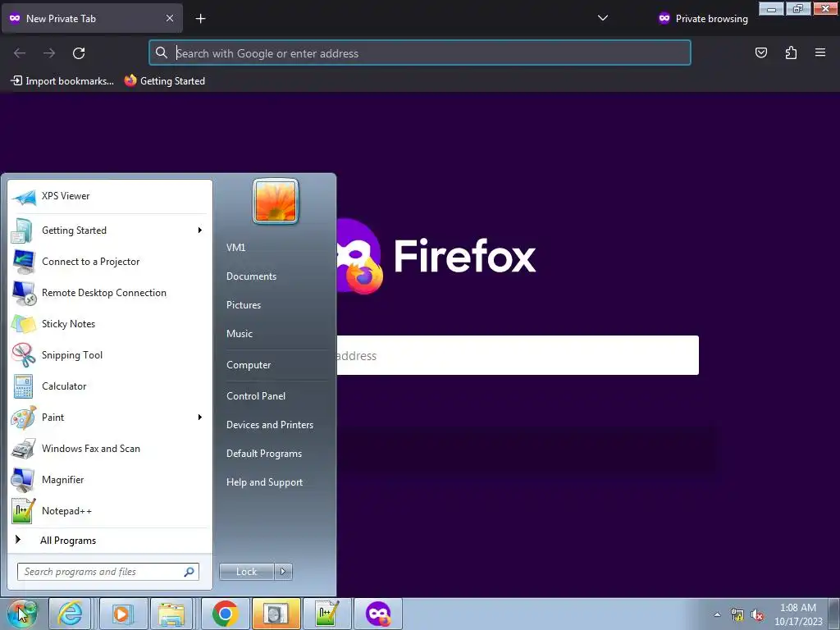Image resolution: width=840 pixels, height=630 pixels.
Task: Open Google Chrome from taskbar
Action: (x=225, y=614)
